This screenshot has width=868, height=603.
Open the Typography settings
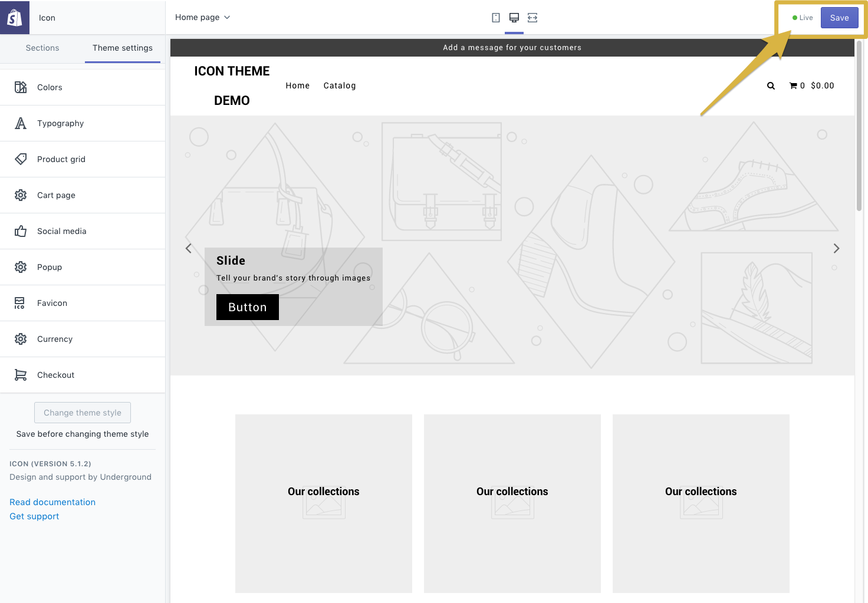click(x=60, y=123)
